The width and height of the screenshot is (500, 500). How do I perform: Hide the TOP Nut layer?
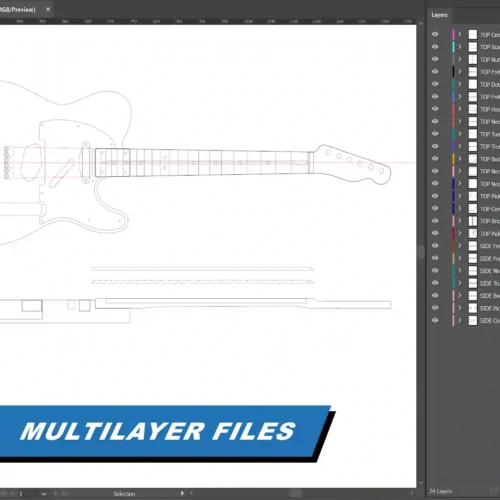pyautogui.click(x=435, y=59)
